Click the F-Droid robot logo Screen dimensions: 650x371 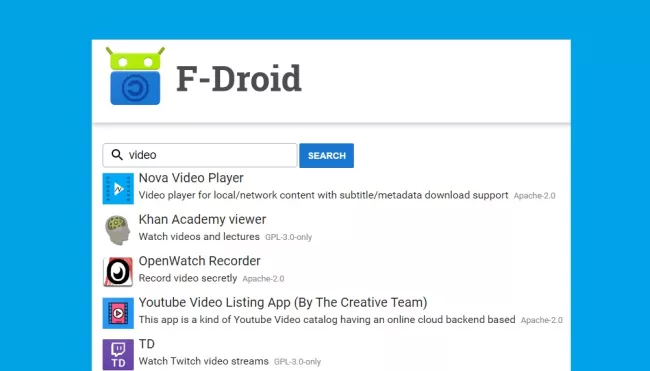(135, 76)
